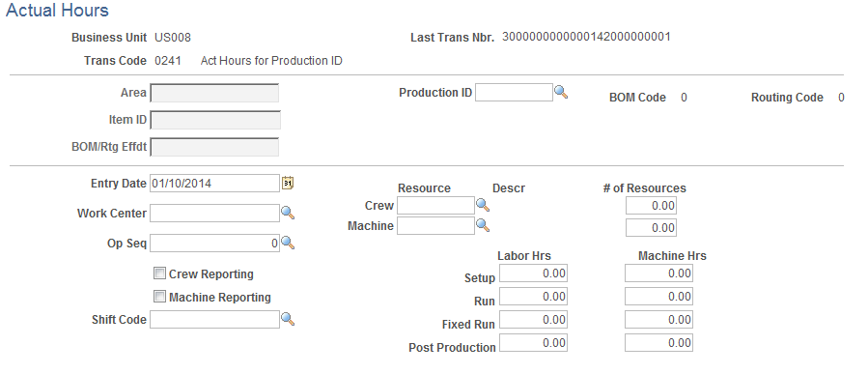The width and height of the screenshot is (868, 374).
Task: Click the Post Production Labor Hrs field
Action: pyautogui.click(x=534, y=343)
